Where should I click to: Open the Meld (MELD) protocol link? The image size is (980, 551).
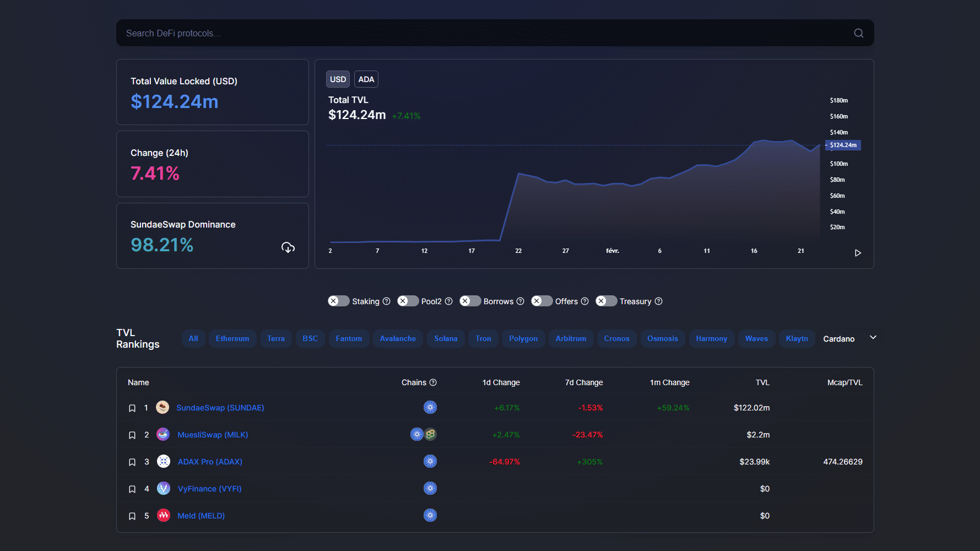(201, 516)
